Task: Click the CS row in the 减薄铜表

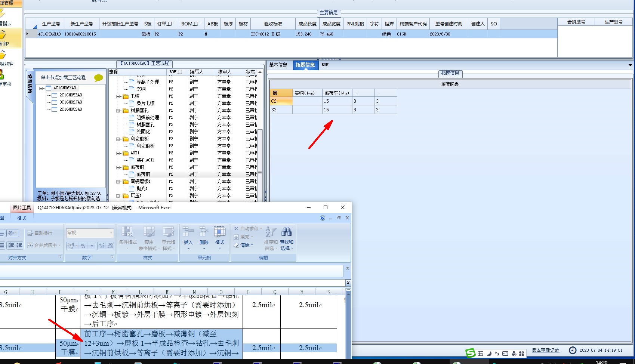Action: [333, 101]
